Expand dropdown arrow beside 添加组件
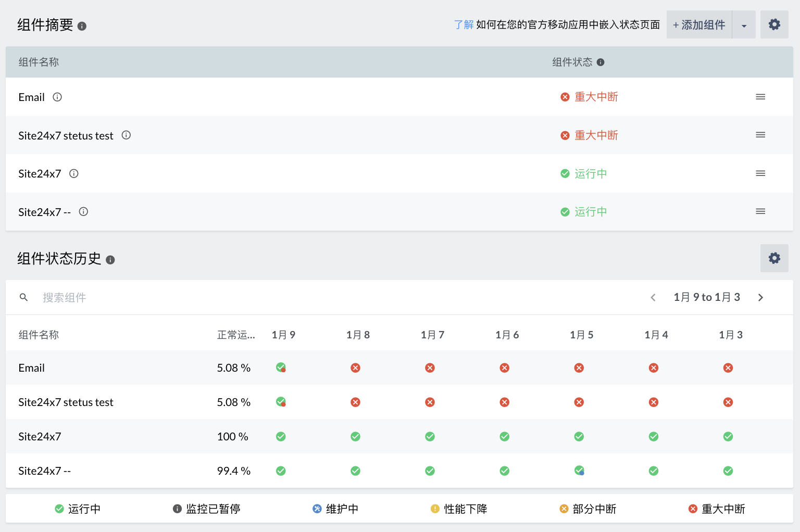Image resolution: width=800 pixels, height=532 pixels. tap(744, 25)
